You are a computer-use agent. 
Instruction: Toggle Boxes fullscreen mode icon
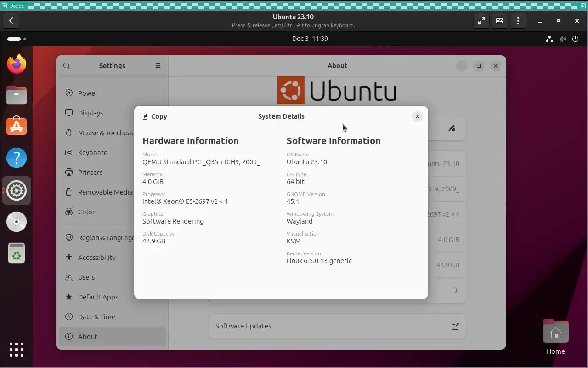point(481,21)
